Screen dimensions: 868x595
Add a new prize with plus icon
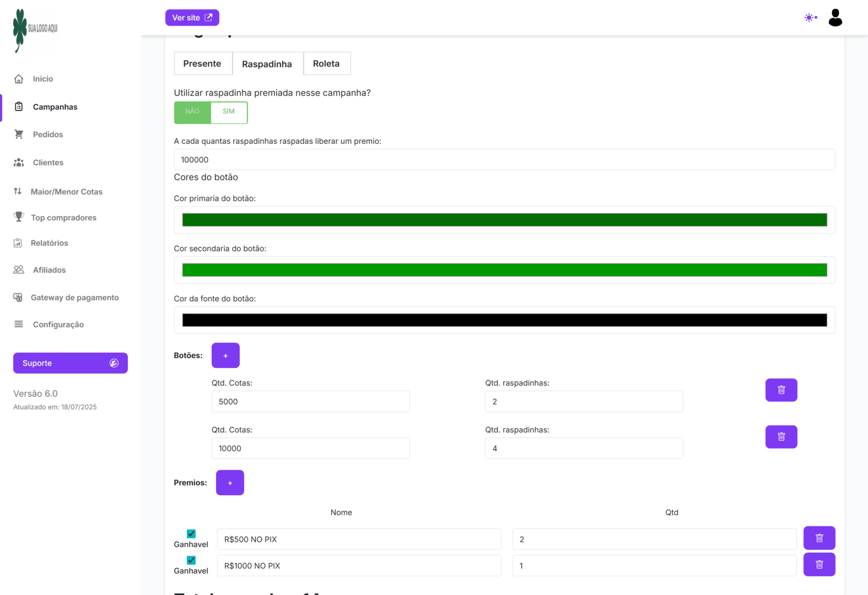(230, 483)
